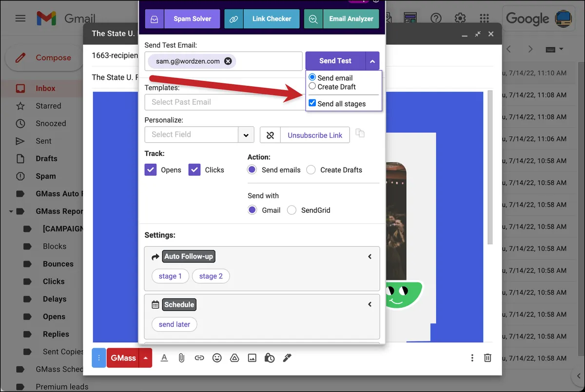Select Gmail as sending method
This screenshot has width=585, height=392.
[252, 210]
